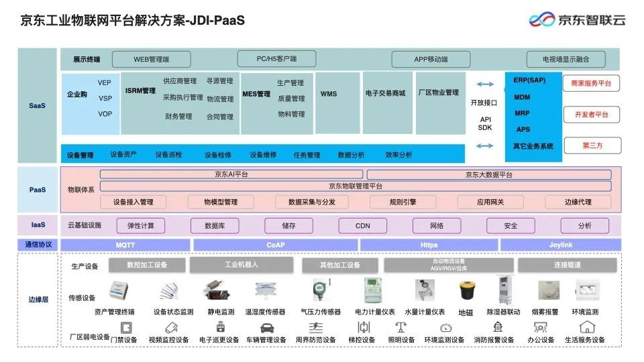Click the 梯控设备 elevator icon
The width and height of the screenshot is (644, 362).
tap(364, 327)
